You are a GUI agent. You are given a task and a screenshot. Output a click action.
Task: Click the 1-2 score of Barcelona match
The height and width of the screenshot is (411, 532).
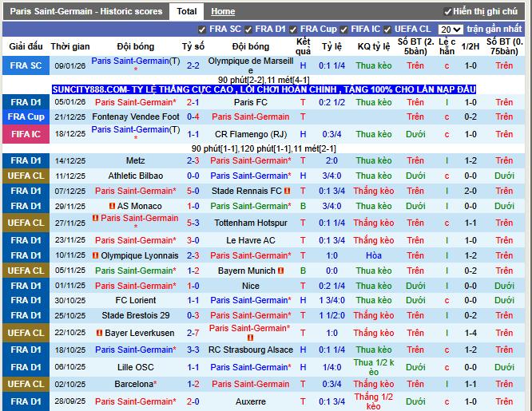click(x=193, y=384)
